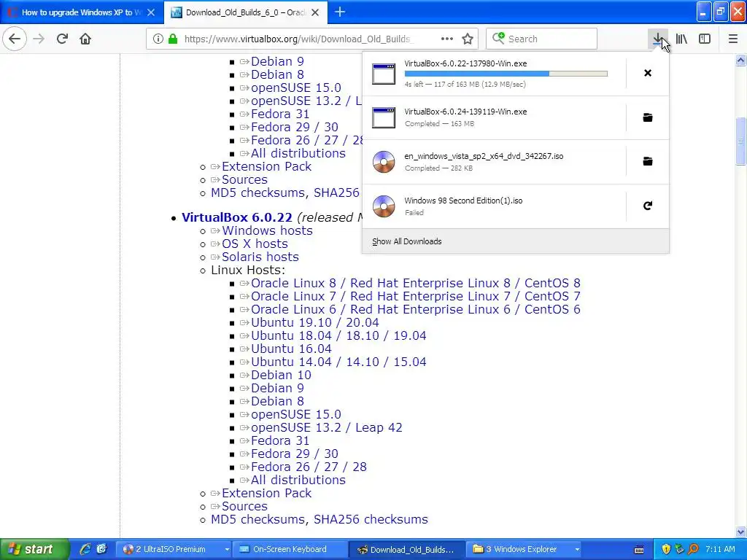Open Fedora 31 link under VirtualBox 6.0.22
747x560 pixels.
pyautogui.click(x=280, y=441)
